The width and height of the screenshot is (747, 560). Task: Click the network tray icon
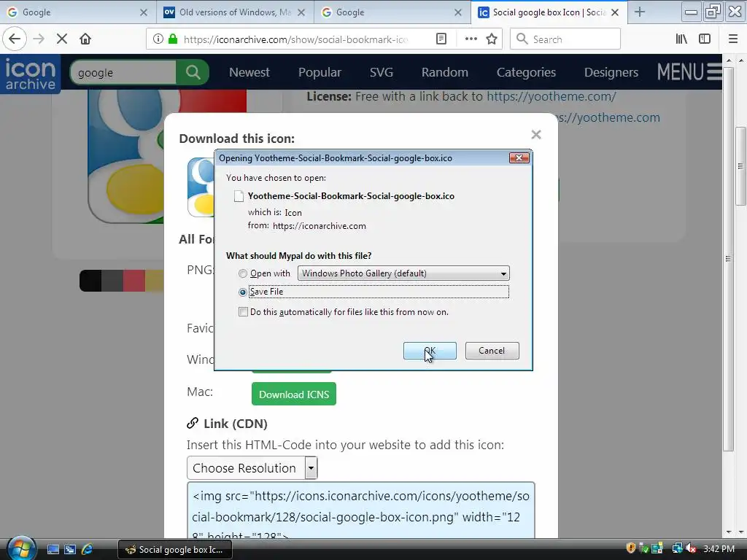click(x=677, y=548)
